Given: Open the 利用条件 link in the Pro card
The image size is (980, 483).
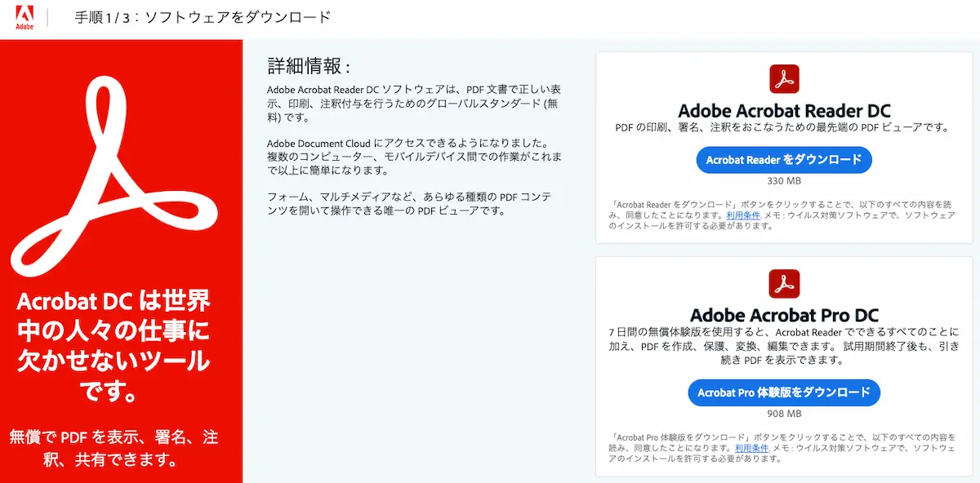Looking at the screenshot, I should (x=751, y=448).
